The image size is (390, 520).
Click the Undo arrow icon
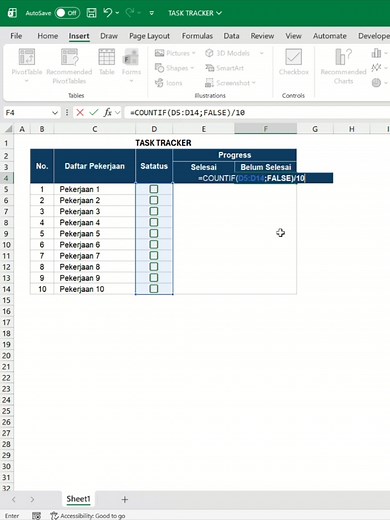(x=108, y=13)
